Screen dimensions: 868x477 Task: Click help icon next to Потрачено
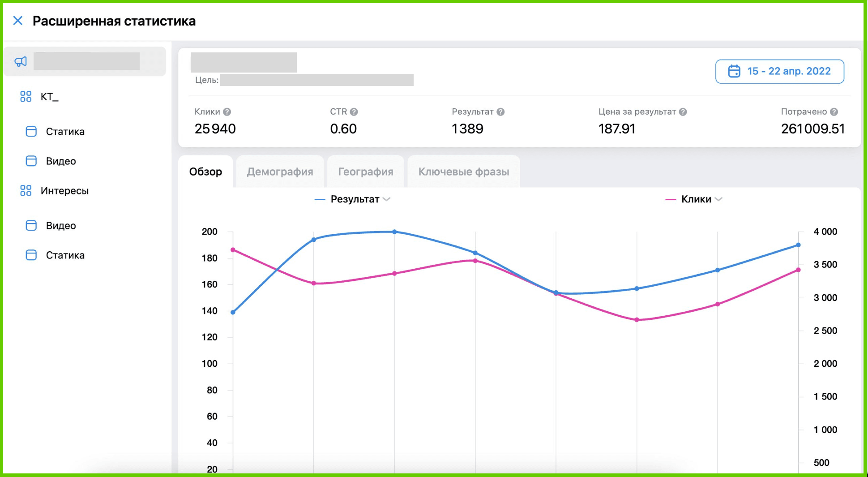pos(834,112)
